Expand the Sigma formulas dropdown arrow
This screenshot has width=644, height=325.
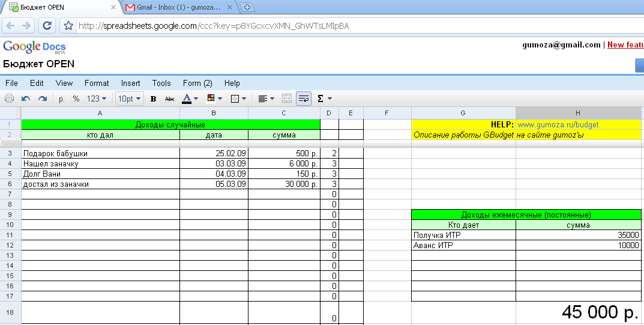(x=330, y=99)
